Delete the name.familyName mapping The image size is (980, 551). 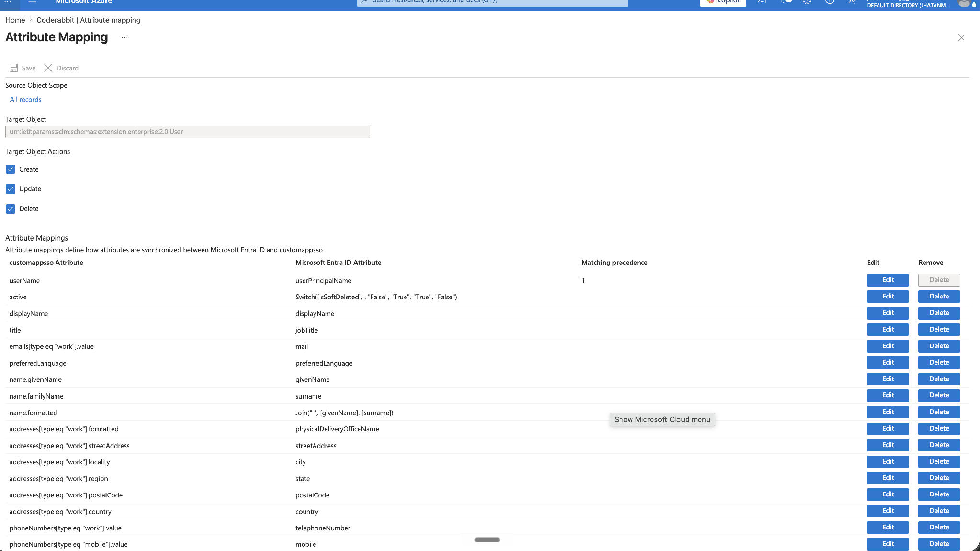pos(939,395)
